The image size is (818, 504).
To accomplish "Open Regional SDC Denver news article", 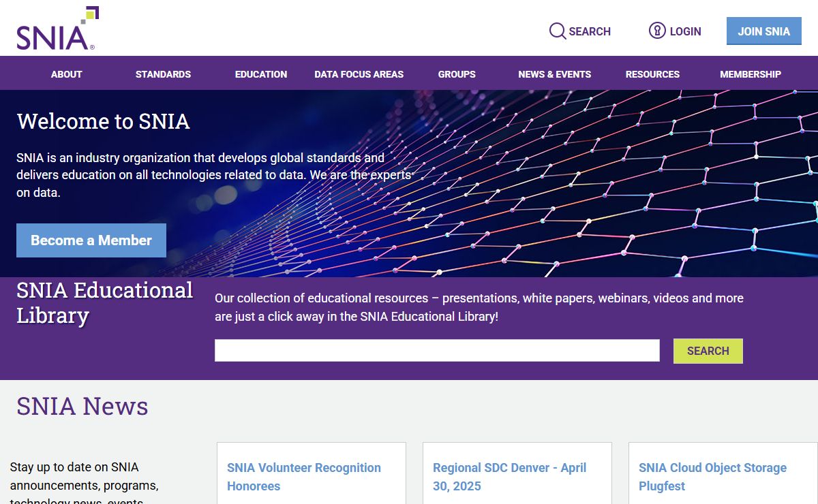I will 510,477.
